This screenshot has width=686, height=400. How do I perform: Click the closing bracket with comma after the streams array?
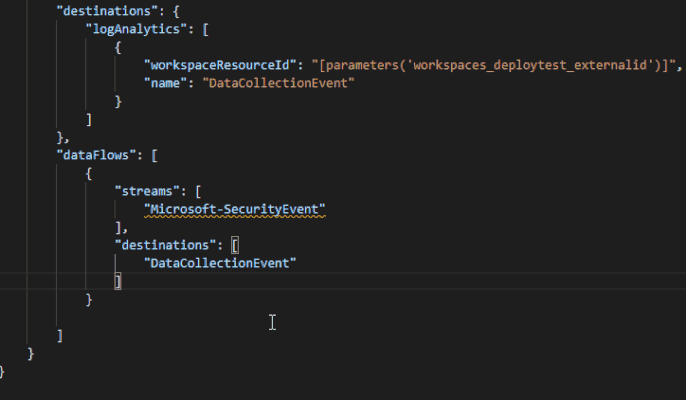tap(121, 228)
